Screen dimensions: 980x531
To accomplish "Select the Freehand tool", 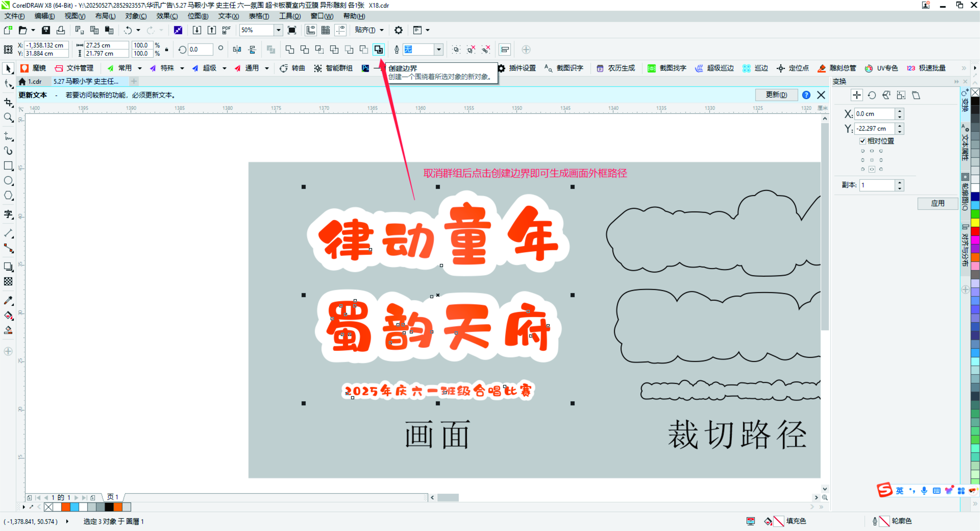I will point(8,136).
